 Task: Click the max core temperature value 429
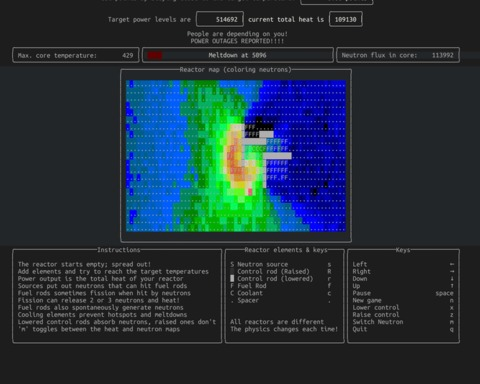point(128,55)
